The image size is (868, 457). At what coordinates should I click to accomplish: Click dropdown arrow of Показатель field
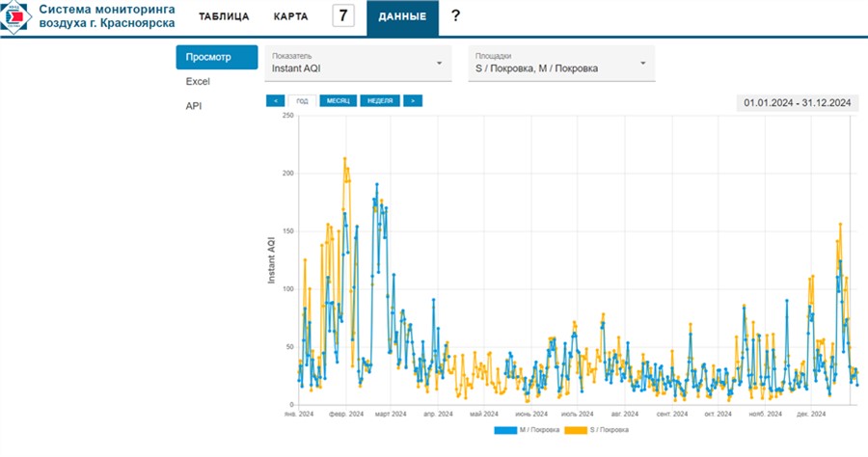click(x=439, y=64)
